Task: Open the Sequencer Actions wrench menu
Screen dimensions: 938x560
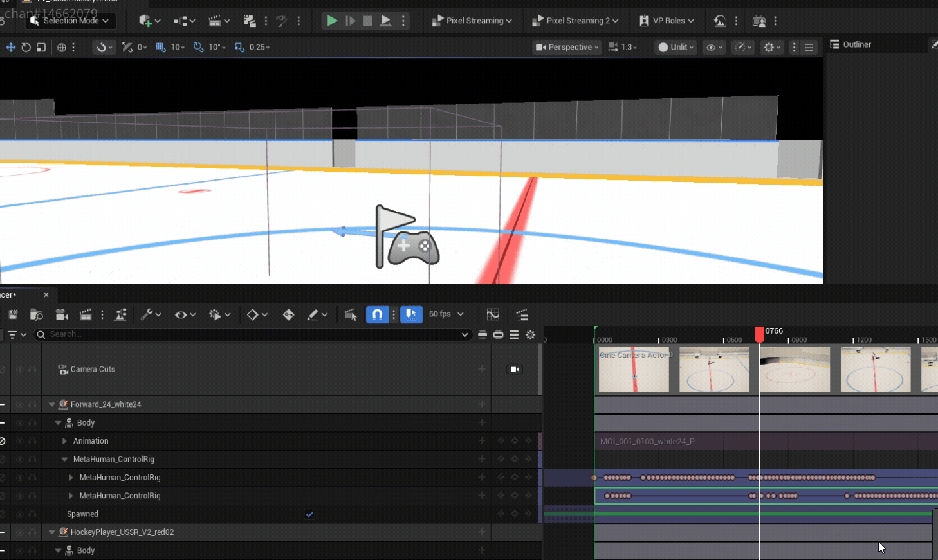Action: click(151, 314)
